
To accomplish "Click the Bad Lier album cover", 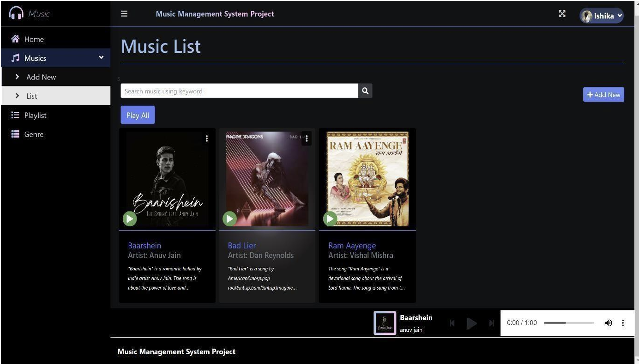I will 267,179.
